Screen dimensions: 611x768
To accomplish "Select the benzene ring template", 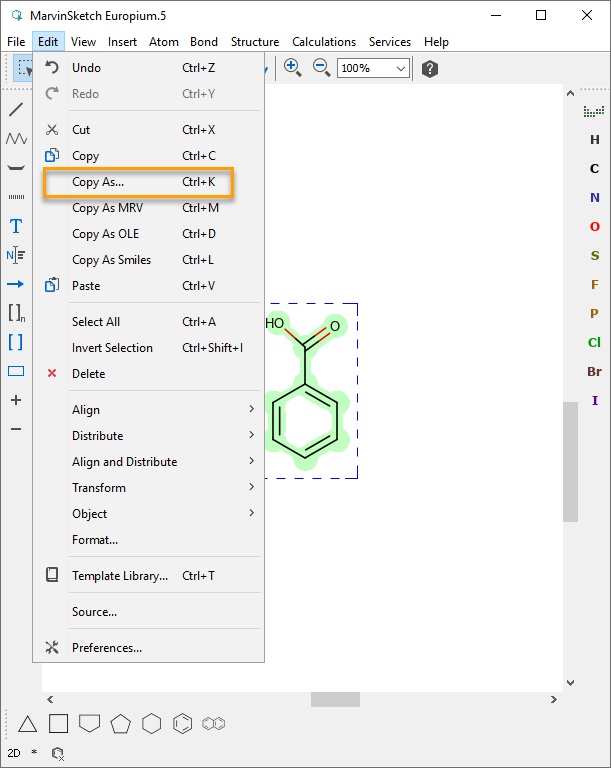I will click(x=183, y=723).
